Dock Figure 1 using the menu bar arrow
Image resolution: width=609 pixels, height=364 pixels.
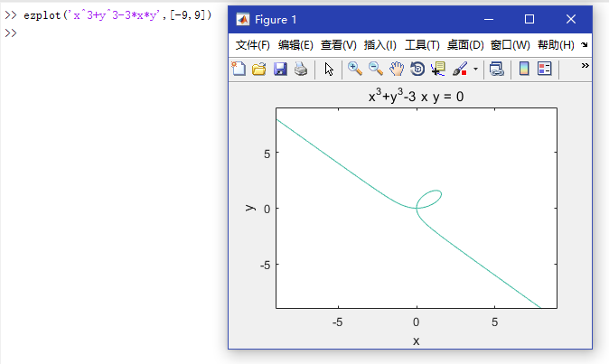(584, 45)
